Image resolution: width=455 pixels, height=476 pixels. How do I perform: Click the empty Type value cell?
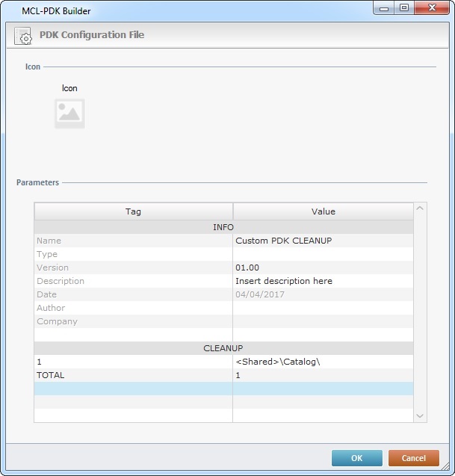pyautogui.click(x=322, y=254)
